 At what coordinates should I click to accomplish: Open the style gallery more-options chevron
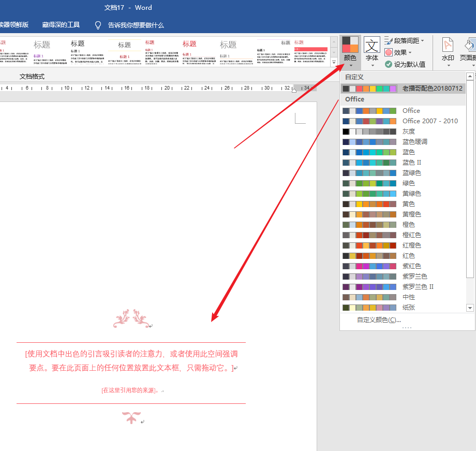coord(333,62)
